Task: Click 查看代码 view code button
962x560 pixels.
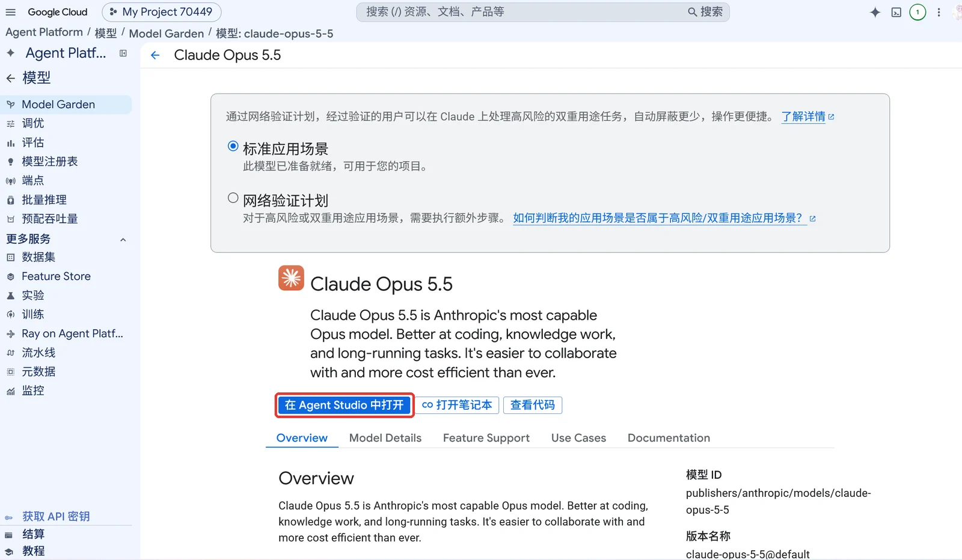Action: 533,405
